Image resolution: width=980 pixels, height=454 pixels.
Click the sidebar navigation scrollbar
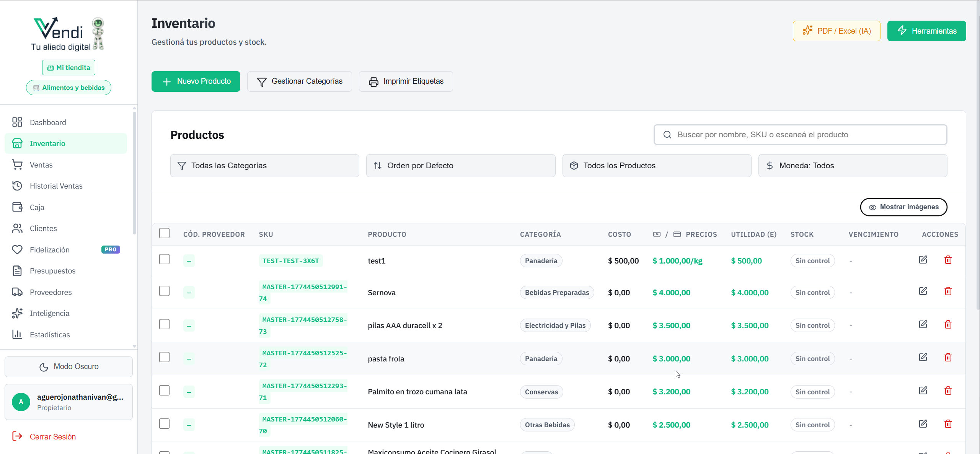click(134, 172)
